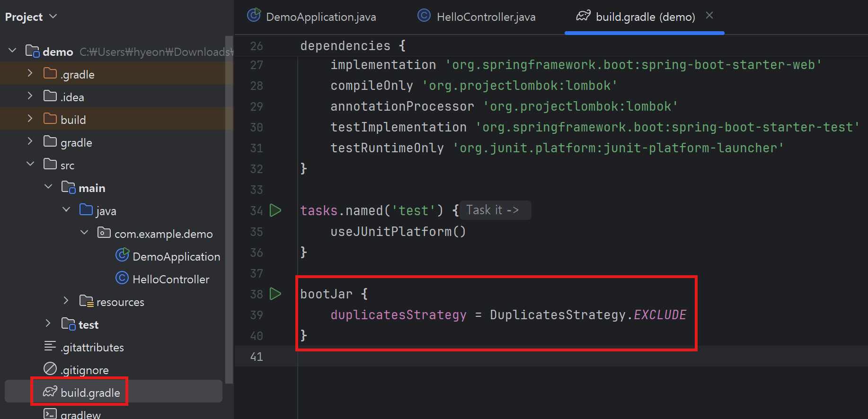Click line number 41 in gutter
Screen dimensions: 868x419
257,357
